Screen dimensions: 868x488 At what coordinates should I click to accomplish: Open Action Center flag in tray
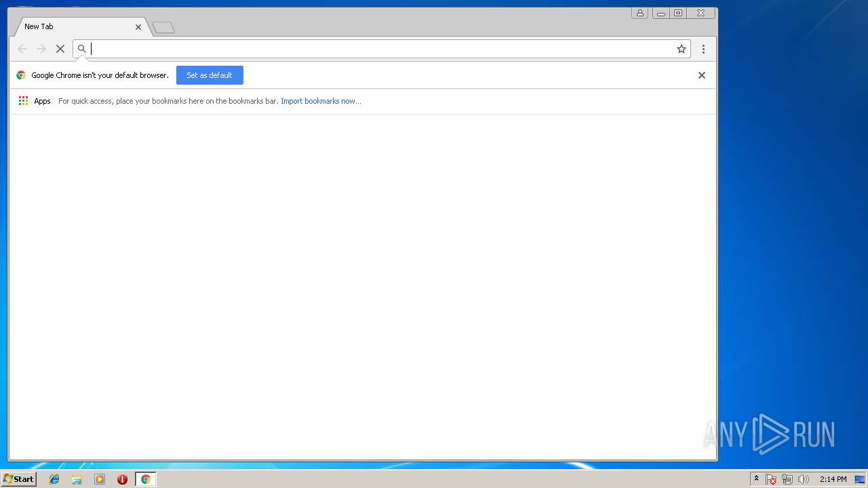click(771, 479)
